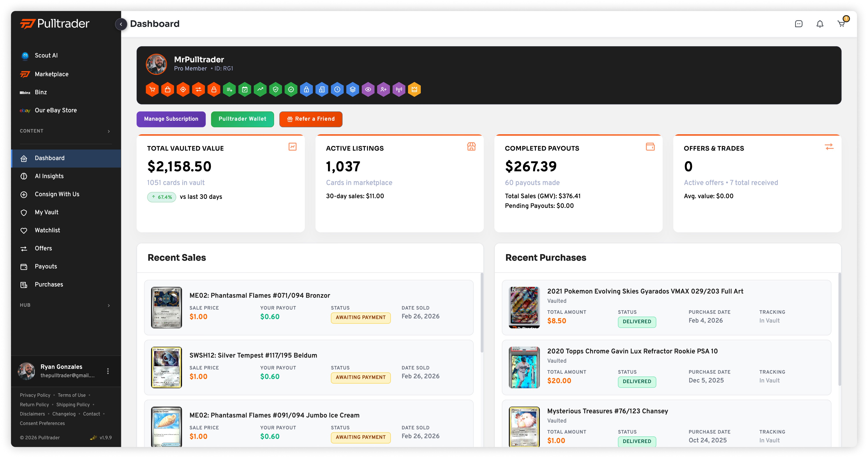This screenshot has height=458, width=868.
Task: Collapse the sidebar with arrow button
Action: pyautogui.click(x=121, y=24)
